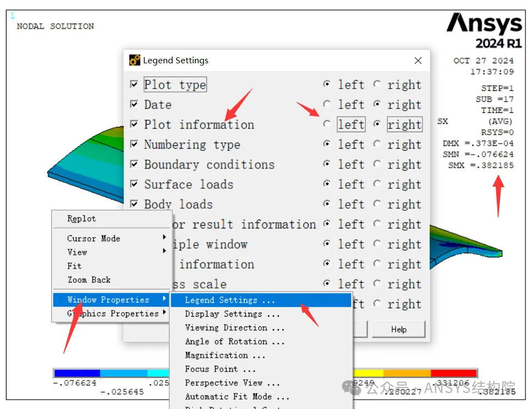
Task: Click Zoom Back in context menu
Action: pyautogui.click(x=89, y=280)
